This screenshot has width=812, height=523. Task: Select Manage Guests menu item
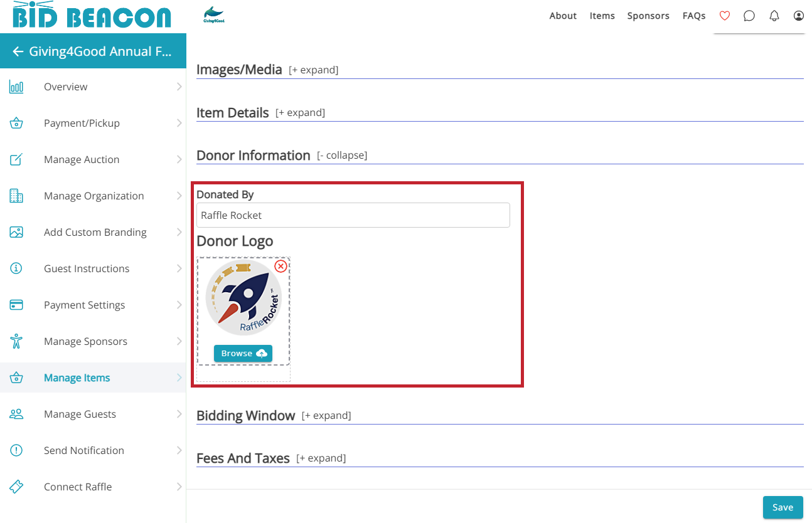click(93, 415)
